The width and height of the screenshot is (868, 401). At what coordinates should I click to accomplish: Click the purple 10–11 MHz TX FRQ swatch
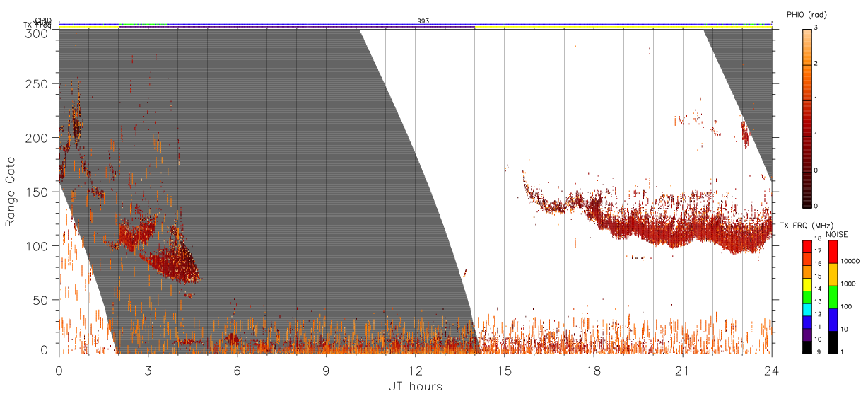807,335
